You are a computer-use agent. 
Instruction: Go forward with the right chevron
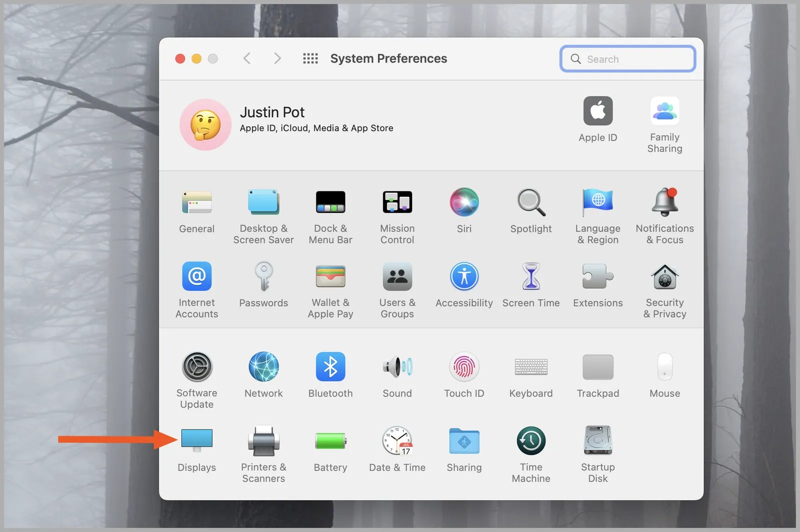[277, 58]
